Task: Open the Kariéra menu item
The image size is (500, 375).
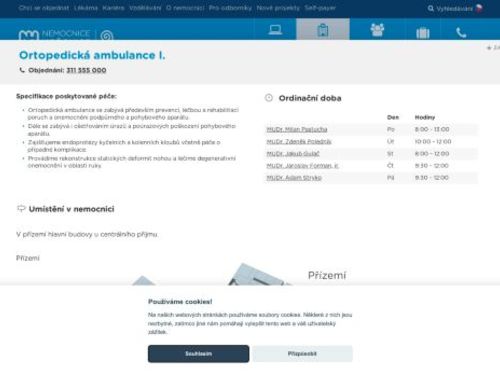Action: (113, 8)
